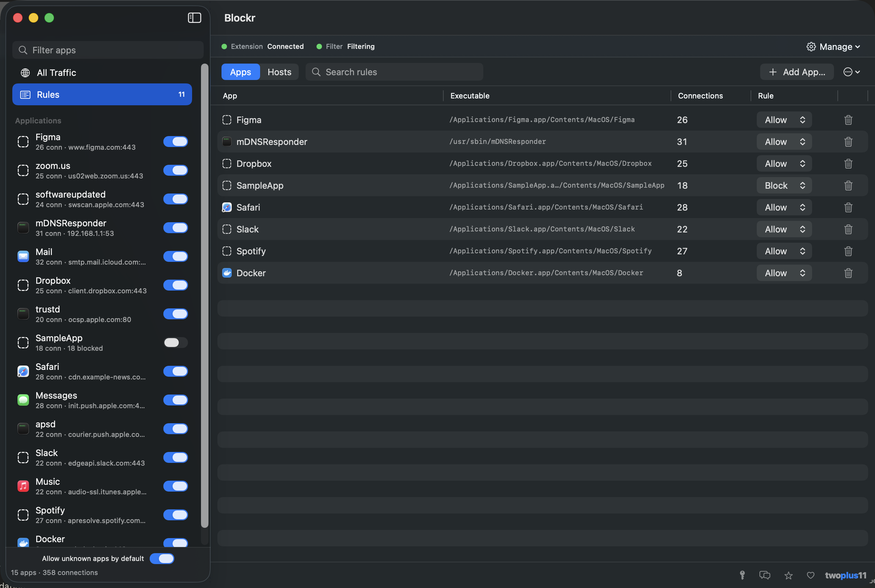Viewport: 875px width, 588px height.
Task: Open Spotify rule Allow dropdown
Action: click(784, 251)
